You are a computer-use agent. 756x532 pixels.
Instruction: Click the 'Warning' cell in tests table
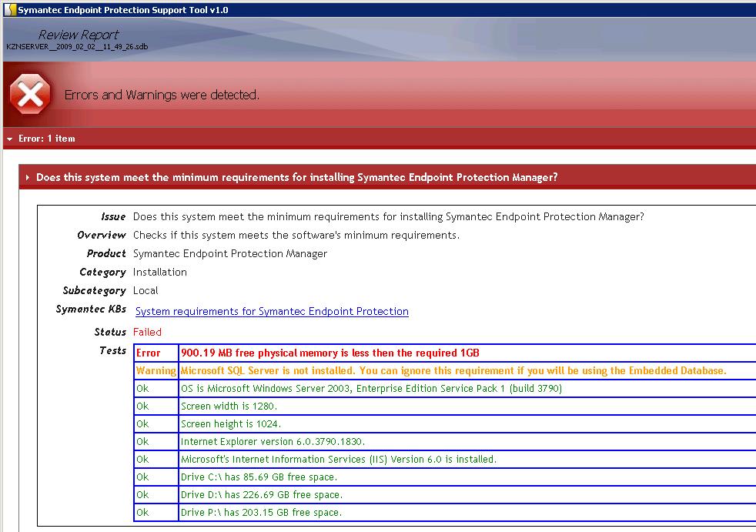(x=156, y=370)
